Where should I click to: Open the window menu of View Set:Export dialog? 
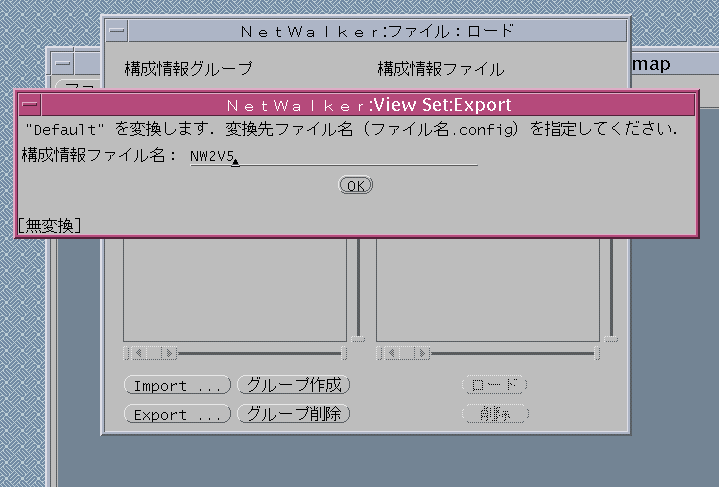pos(30,105)
